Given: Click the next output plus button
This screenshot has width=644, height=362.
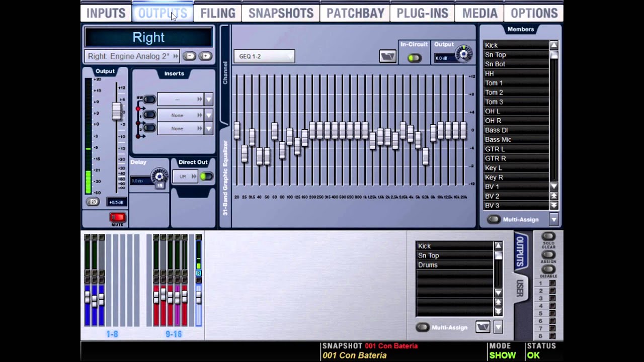Looking at the screenshot, I should point(205,56).
